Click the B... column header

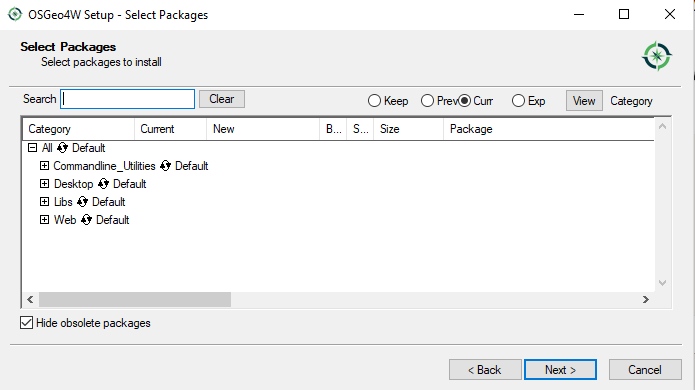click(x=333, y=129)
